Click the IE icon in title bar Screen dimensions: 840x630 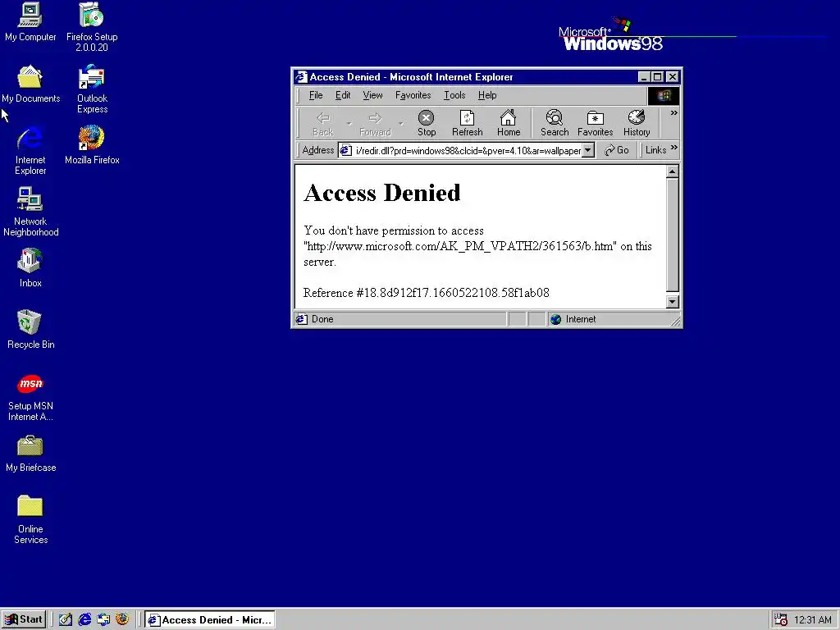click(x=302, y=77)
